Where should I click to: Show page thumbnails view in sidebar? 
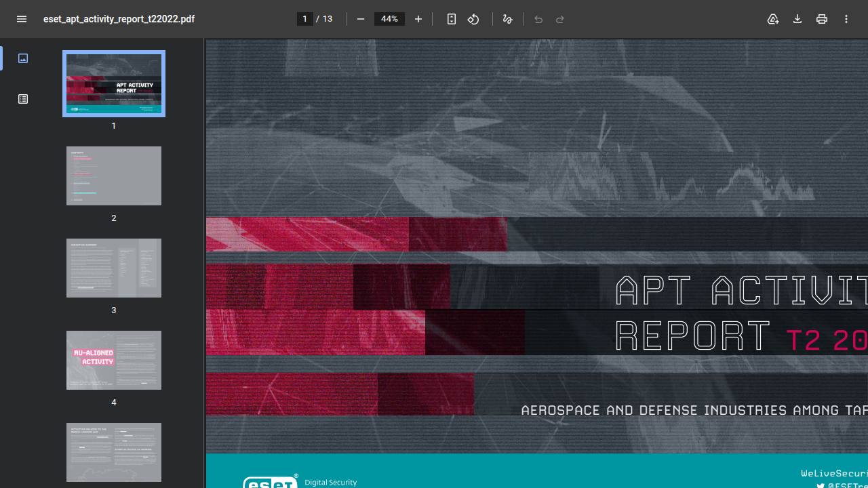point(23,58)
